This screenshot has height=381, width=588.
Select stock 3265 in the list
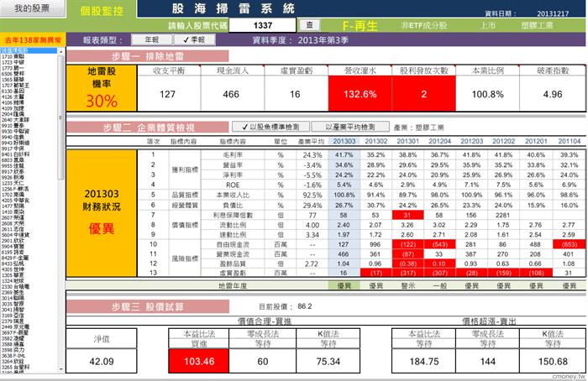pos(29,367)
